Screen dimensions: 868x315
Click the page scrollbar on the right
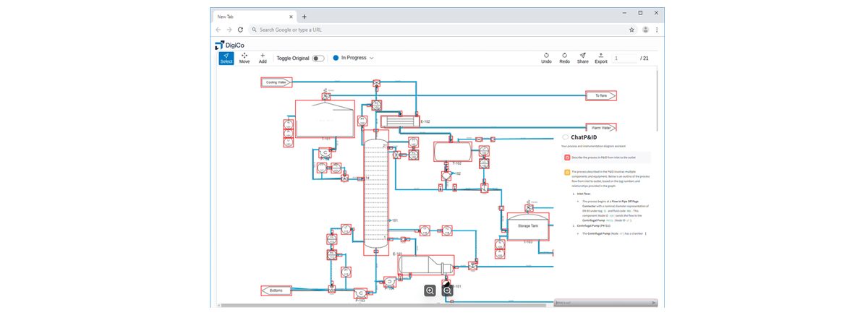(657, 101)
